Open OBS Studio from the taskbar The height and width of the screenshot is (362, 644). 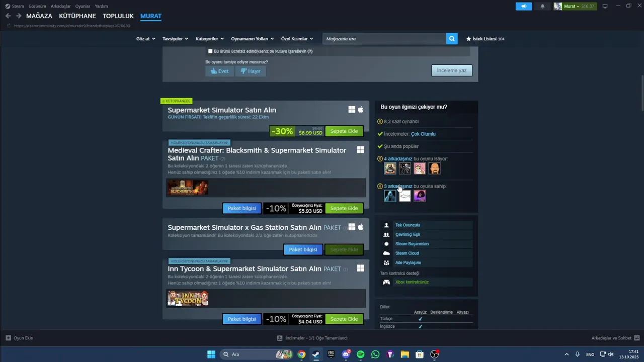click(435, 354)
